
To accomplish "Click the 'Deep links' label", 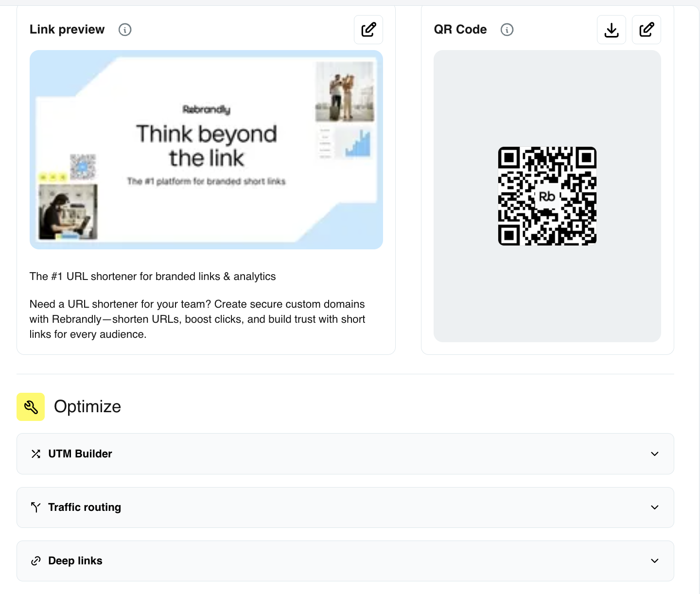I will [x=75, y=561].
